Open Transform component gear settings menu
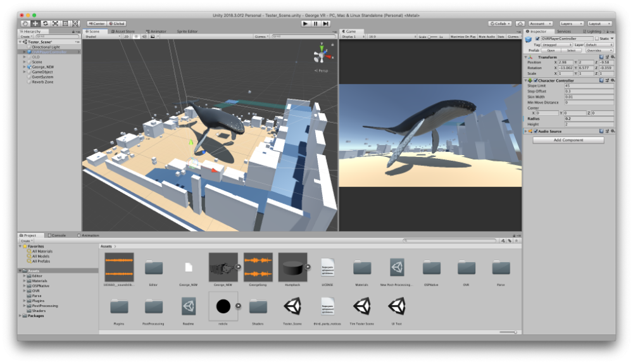 [x=612, y=57]
